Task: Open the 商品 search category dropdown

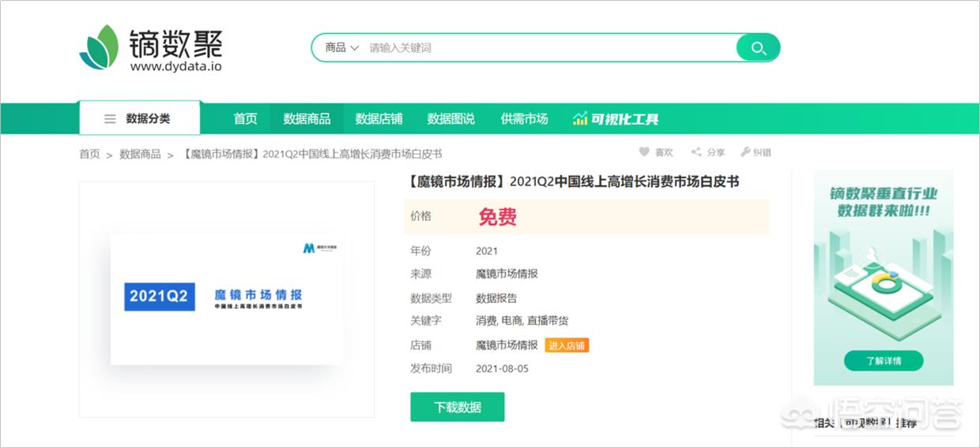Action: pos(341,47)
